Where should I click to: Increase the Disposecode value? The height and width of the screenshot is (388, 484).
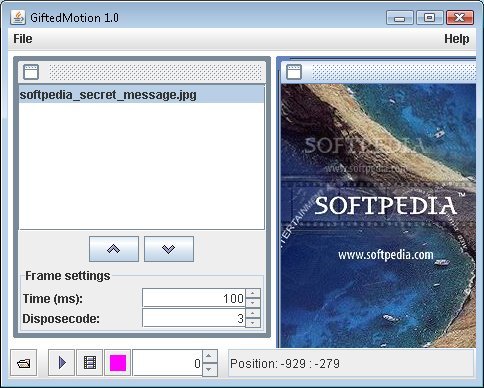point(253,313)
